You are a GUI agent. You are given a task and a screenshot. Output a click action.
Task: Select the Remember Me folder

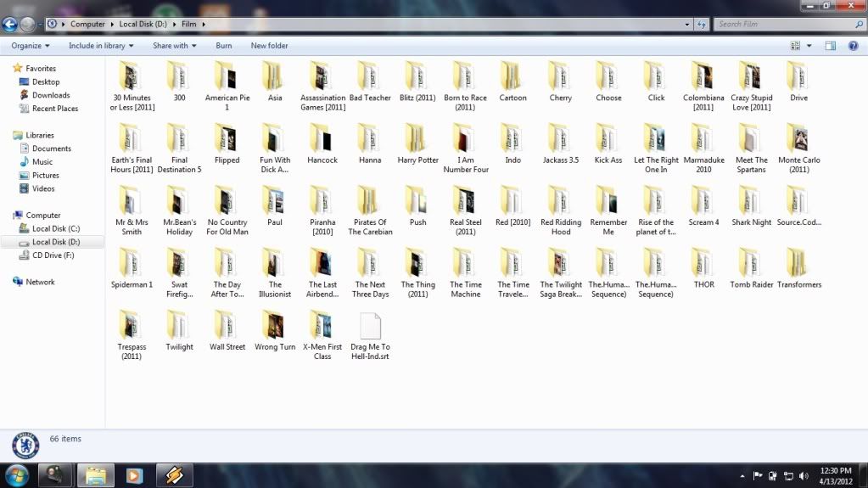click(608, 210)
